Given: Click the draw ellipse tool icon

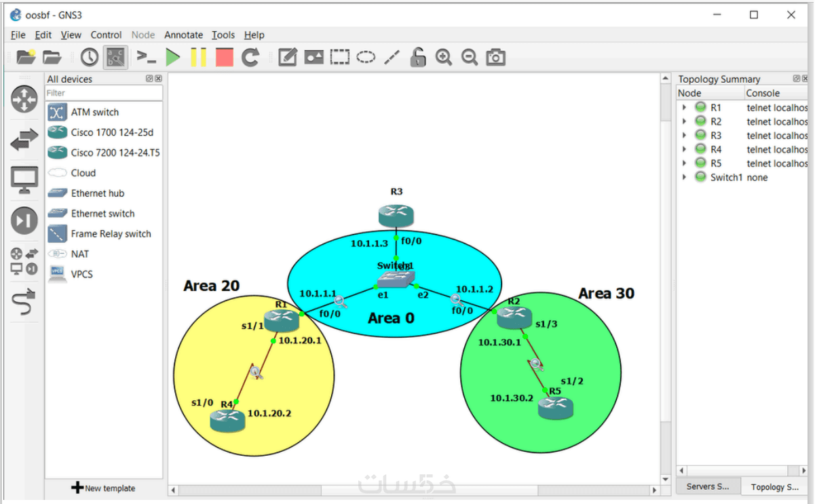Looking at the screenshot, I should (366, 58).
